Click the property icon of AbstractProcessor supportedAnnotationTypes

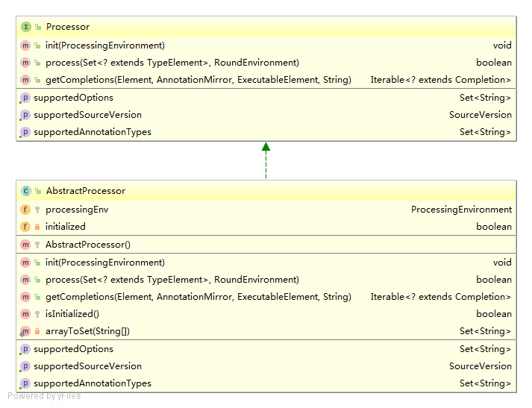pyautogui.click(x=25, y=383)
